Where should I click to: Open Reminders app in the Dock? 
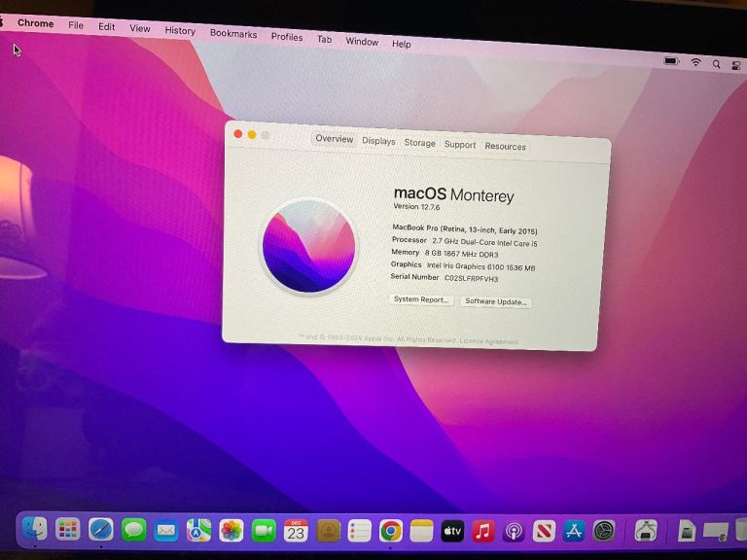pos(359,531)
